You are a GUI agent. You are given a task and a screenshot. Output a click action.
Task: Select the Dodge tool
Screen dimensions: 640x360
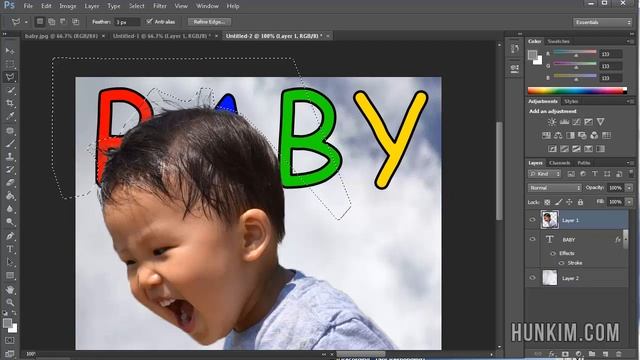tap(10, 222)
